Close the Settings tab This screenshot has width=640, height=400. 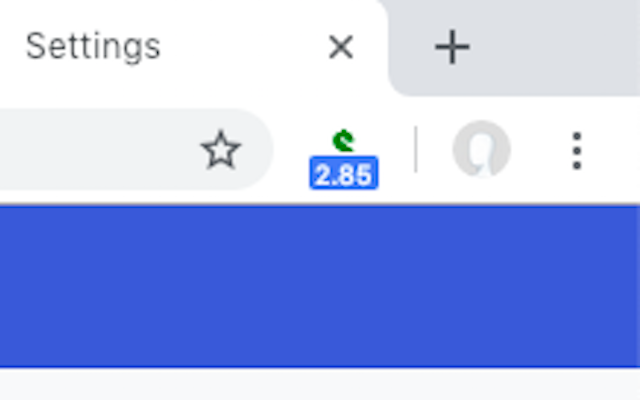coord(341,47)
